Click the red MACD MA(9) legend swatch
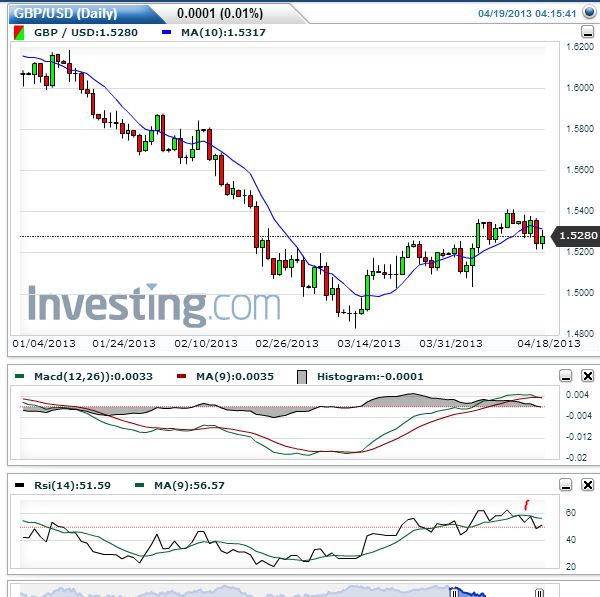 pos(181,377)
